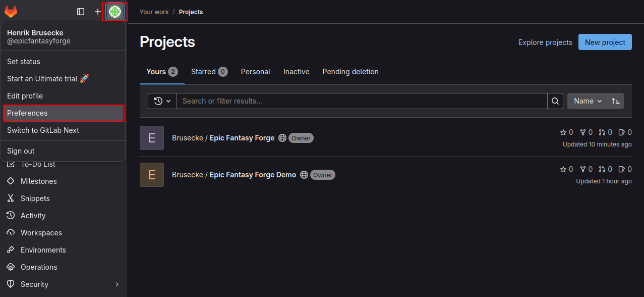Toggle the sidebar collapse icon
The height and width of the screenshot is (297, 644).
81,12
